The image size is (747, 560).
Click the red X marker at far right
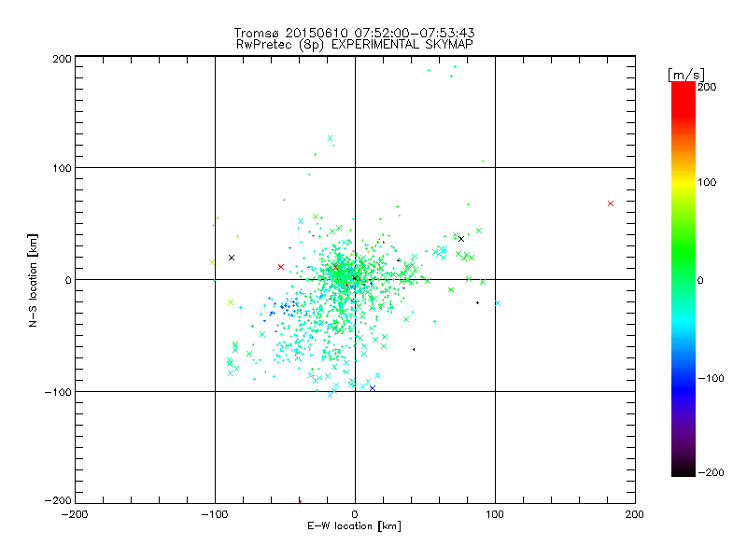click(x=611, y=203)
